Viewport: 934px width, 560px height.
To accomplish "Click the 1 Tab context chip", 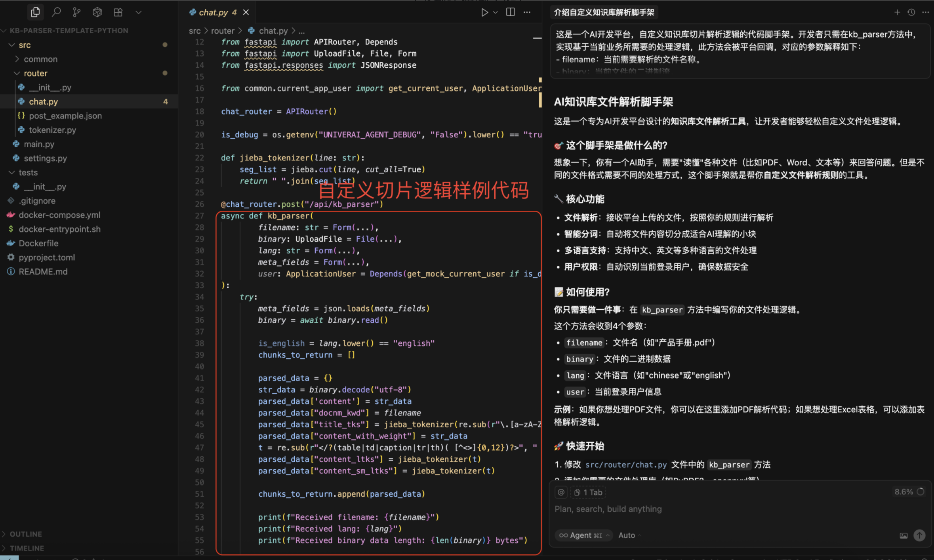I will (x=588, y=492).
